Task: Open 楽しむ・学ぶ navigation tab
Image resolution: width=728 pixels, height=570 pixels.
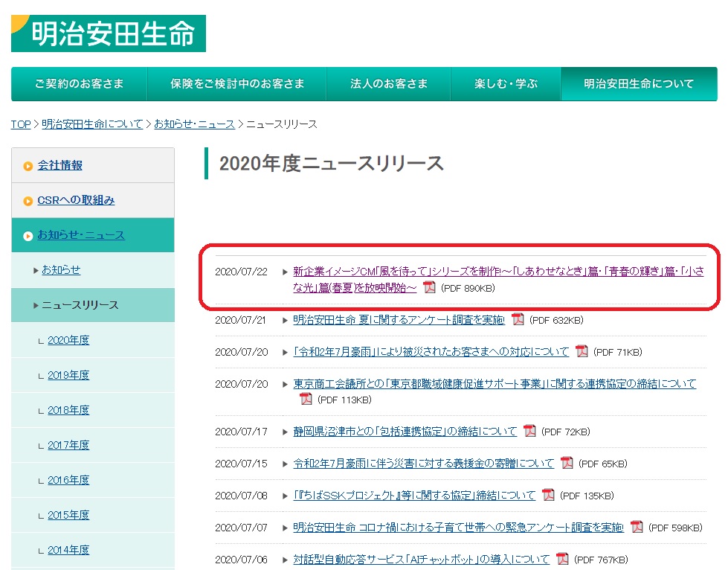Action: tap(506, 83)
